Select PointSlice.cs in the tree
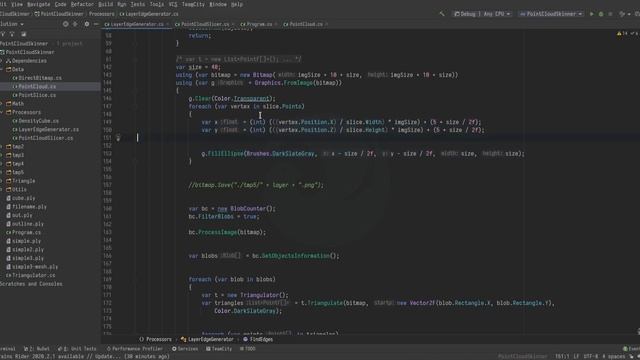Image resolution: width=640 pixels, height=360 pixels. (34, 95)
